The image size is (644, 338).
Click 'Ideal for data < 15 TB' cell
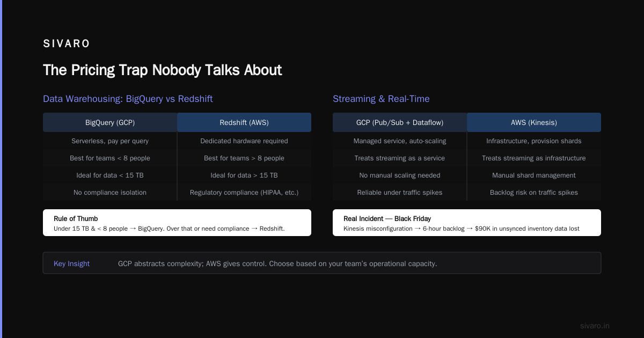click(x=110, y=175)
